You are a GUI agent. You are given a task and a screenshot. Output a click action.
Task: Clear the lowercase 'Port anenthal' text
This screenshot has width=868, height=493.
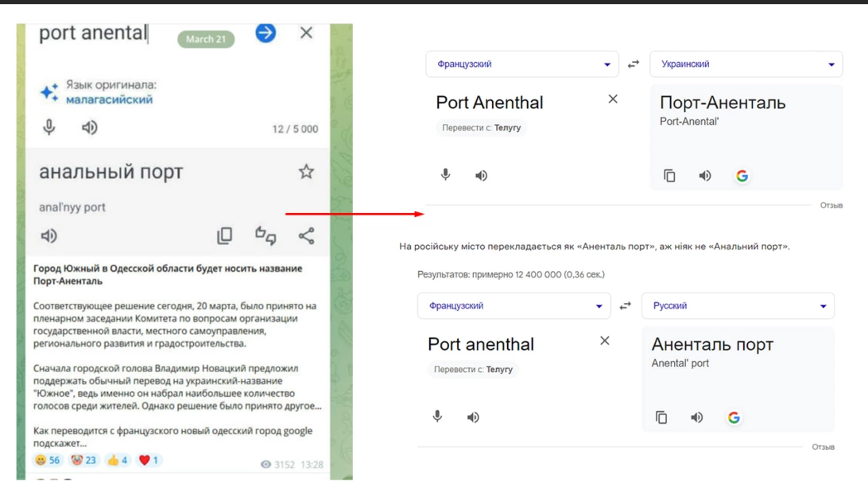[x=604, y=340]
